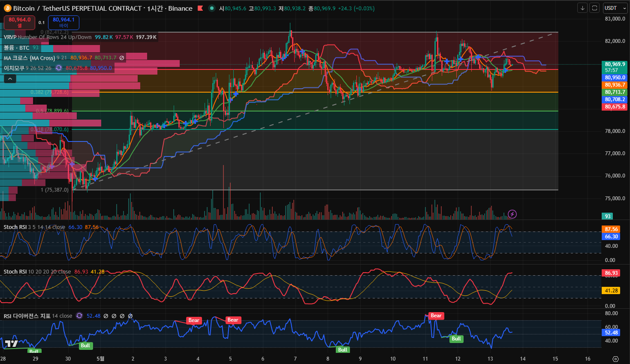Click the green volume label 93 on price axis

(x=607, y=216)
